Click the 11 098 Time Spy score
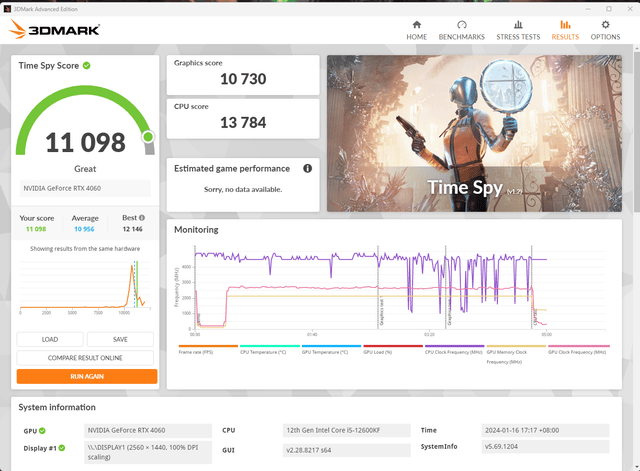 point(85,142)
